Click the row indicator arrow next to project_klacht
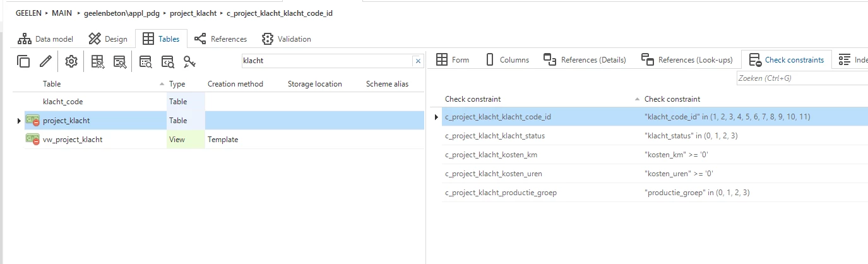868x264 pixels. [19, 121]
